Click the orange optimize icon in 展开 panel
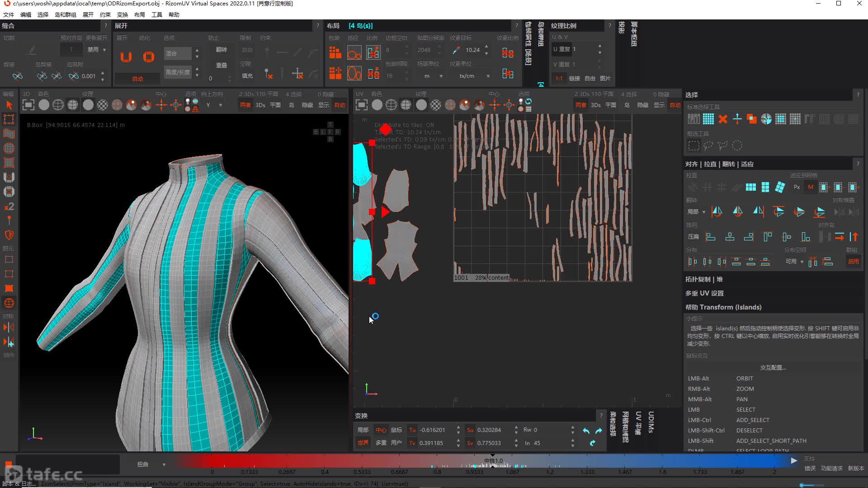 [x=148, y=57]
